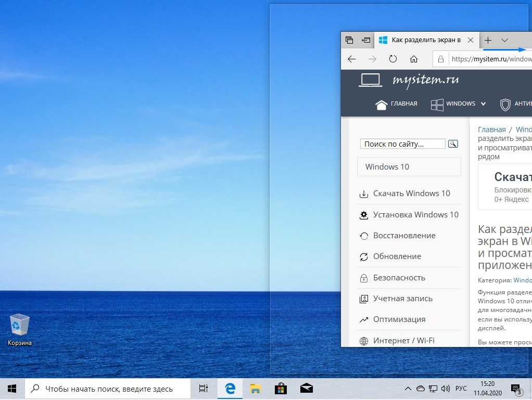532x400 pixels.
Task: Add a new tab in Edge
Action: click(x=488, y=40)
